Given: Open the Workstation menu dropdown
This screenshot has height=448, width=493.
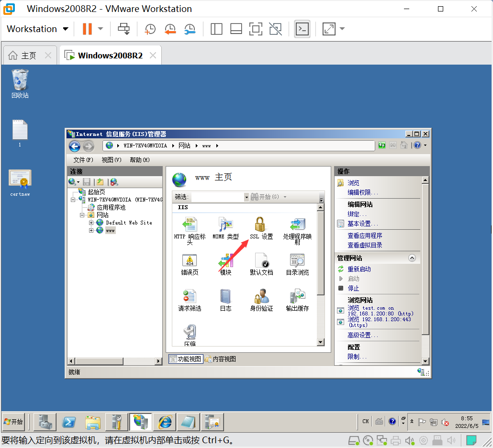Looking at the screenshot, I should pos(37,29).
